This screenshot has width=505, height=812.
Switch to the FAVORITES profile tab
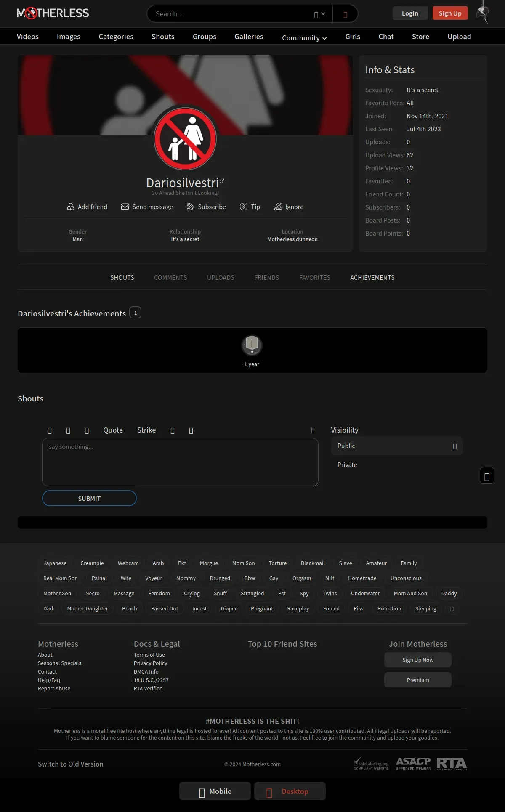315,278
